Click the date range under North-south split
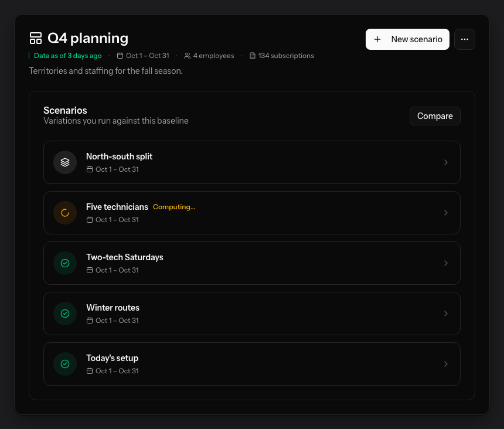Screen dimensions: 504x429 [117, 169]
